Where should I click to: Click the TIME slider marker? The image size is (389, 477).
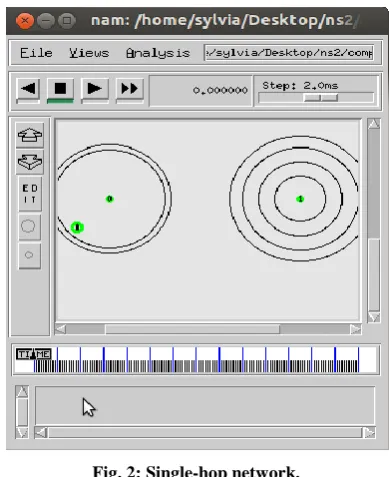click(x=34, y=354)
